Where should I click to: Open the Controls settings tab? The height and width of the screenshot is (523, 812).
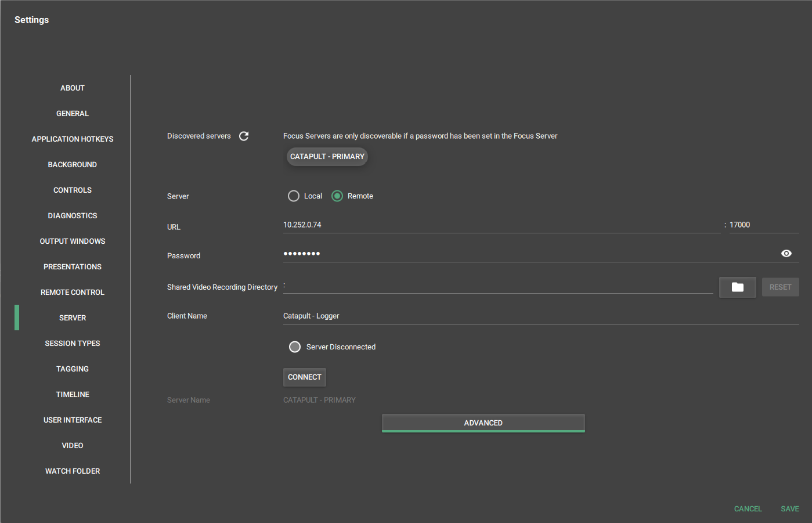pyautogui.click(x=73, y=190)
